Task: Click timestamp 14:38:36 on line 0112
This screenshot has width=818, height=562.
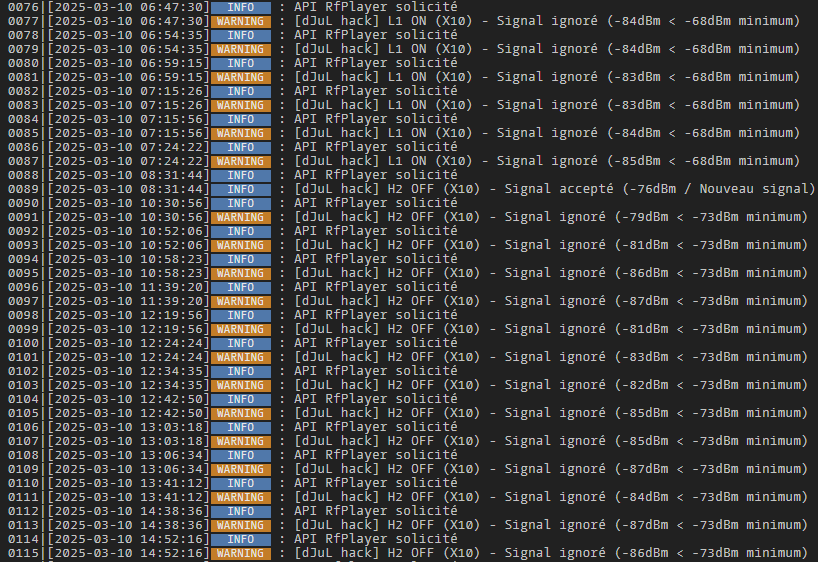Action: click(128, 511)
